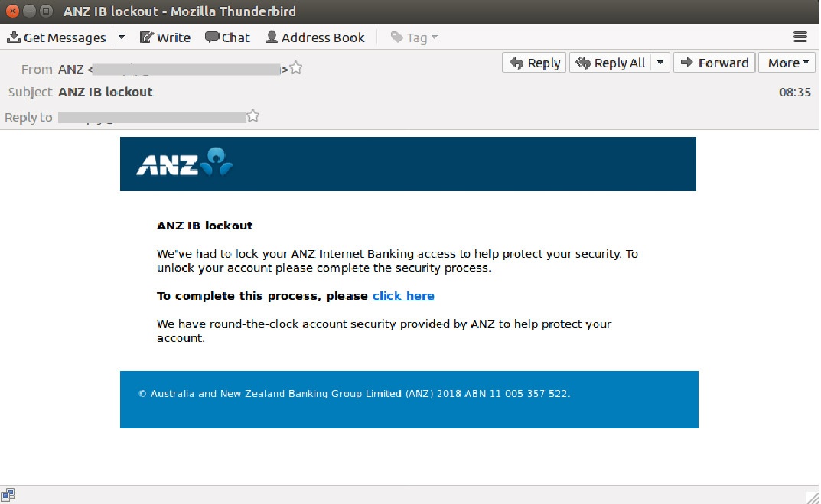821x504 pixels.
Task: Click the online status icon in status bar
Action: (x=8, y=495)
